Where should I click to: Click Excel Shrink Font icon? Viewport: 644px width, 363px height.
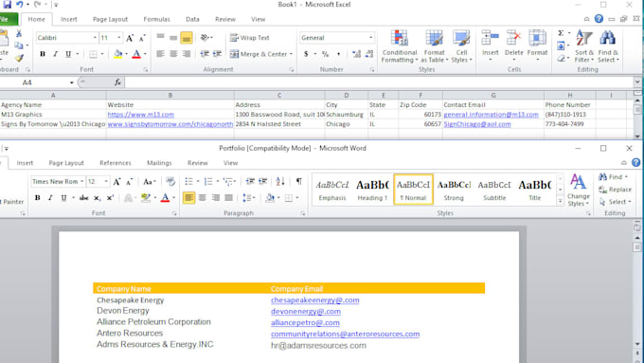(142, 38)
